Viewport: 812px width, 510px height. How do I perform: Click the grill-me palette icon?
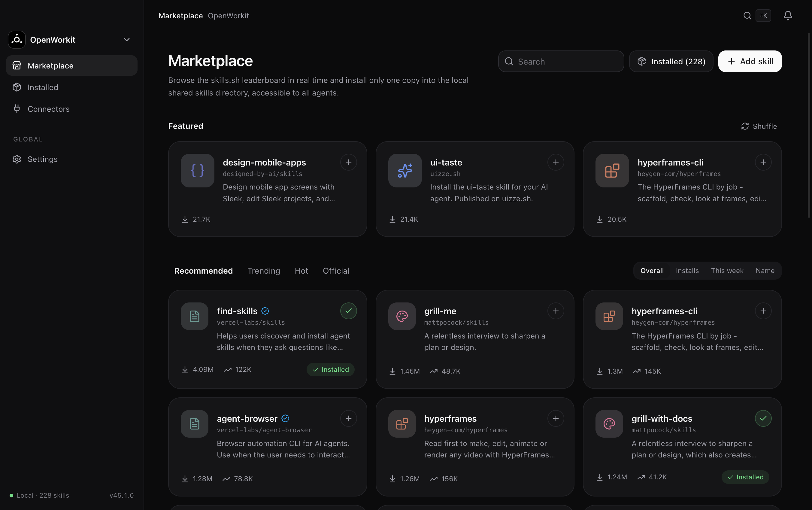click(402, 316)
